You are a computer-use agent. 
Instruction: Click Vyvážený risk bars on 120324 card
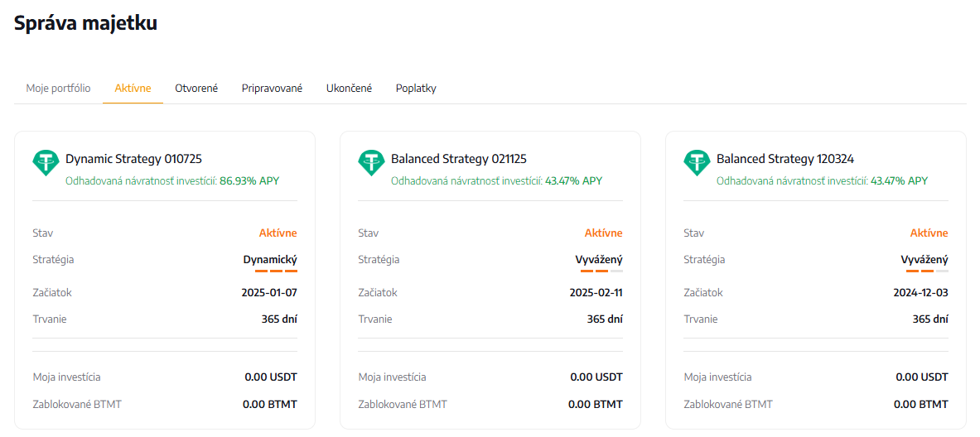pyautogui.click(x=927, y=271)
